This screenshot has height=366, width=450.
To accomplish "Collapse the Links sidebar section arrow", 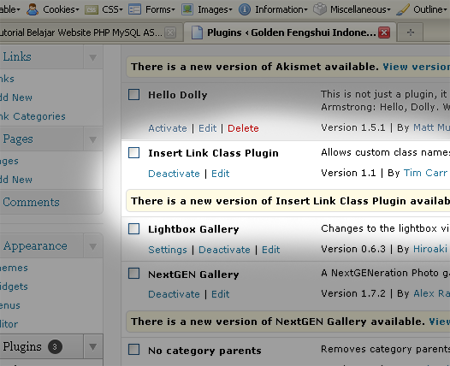I will (x=93, y=57).
